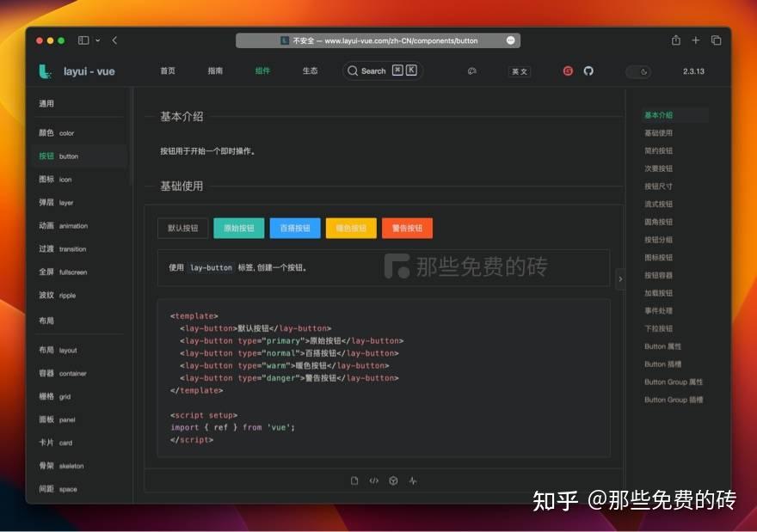Show source code via the code icon
The width and height of the screenshot is (757, 532).
pyautogui.click(x=373, y=481)
